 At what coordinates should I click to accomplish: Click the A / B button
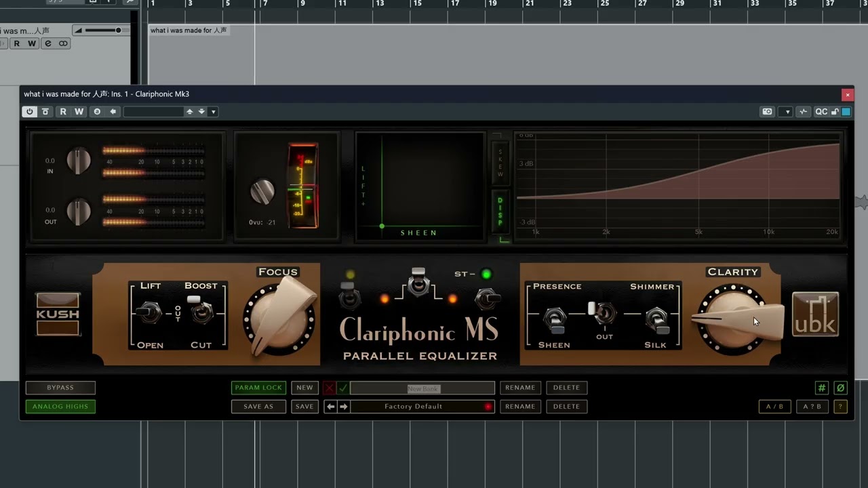(774, 407)
